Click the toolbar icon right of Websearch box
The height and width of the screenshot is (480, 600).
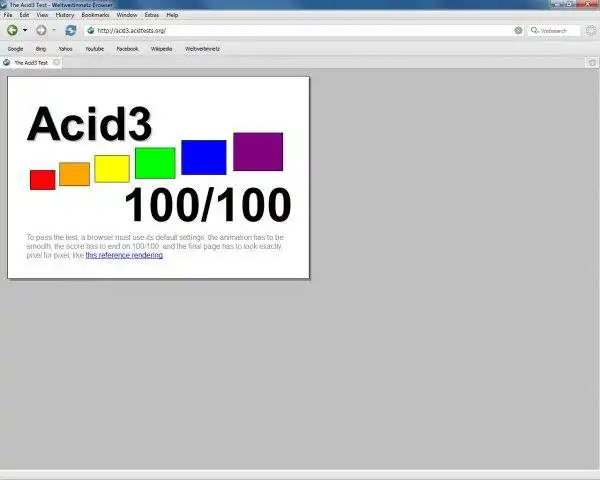591,31
